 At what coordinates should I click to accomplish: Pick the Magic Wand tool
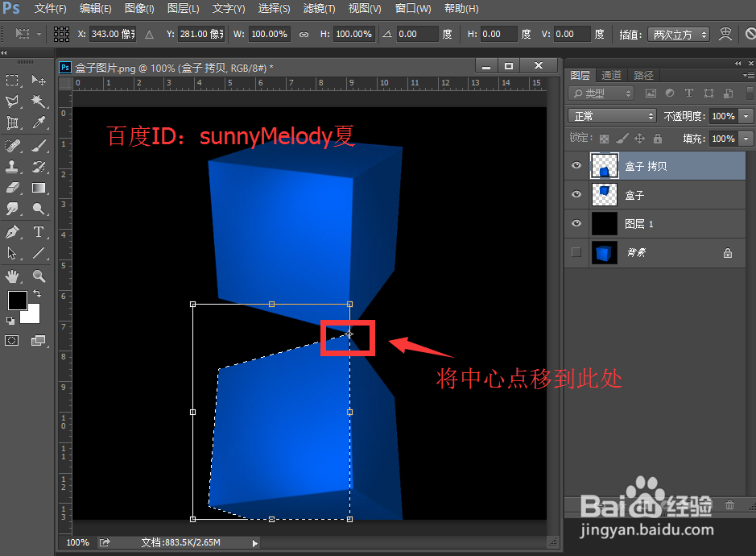click(39, 102)
